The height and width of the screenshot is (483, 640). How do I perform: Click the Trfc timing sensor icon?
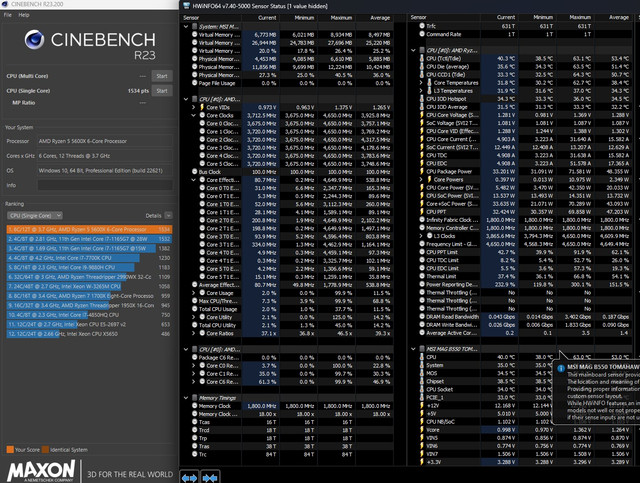pyautogui.click(x=422, y=26)
